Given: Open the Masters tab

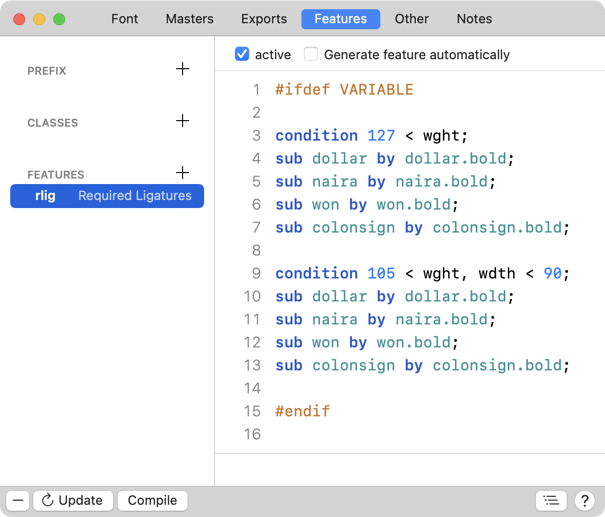Looking at the screenshot, I should (x=189, y=18).
